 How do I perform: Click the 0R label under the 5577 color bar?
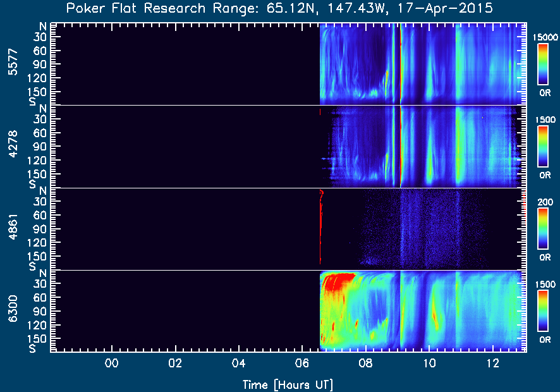pos(545,93)
